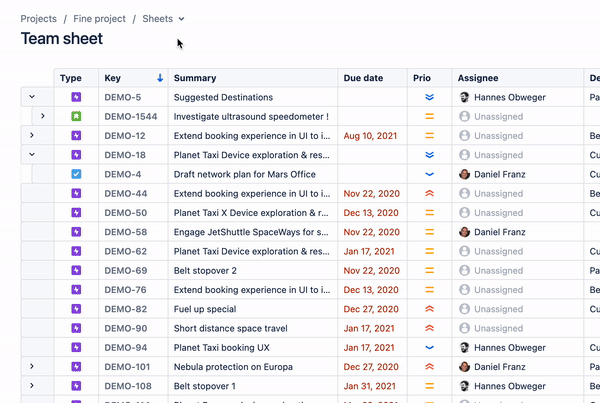Click due date 'Dec 27, 2020' for DEMO-82

point(371,309)
